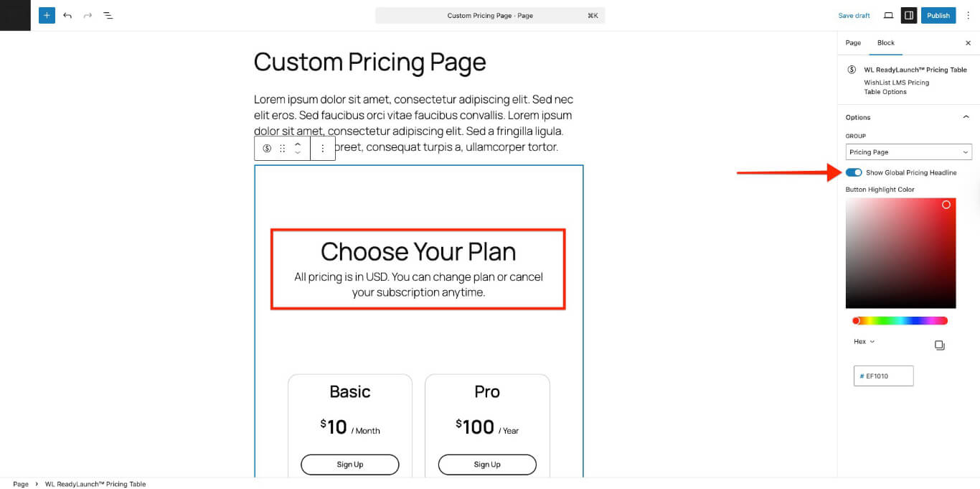Click the Redo arrow icon
Image resolution: width=980 pixels, height=489 pixels.
(88, 14)
